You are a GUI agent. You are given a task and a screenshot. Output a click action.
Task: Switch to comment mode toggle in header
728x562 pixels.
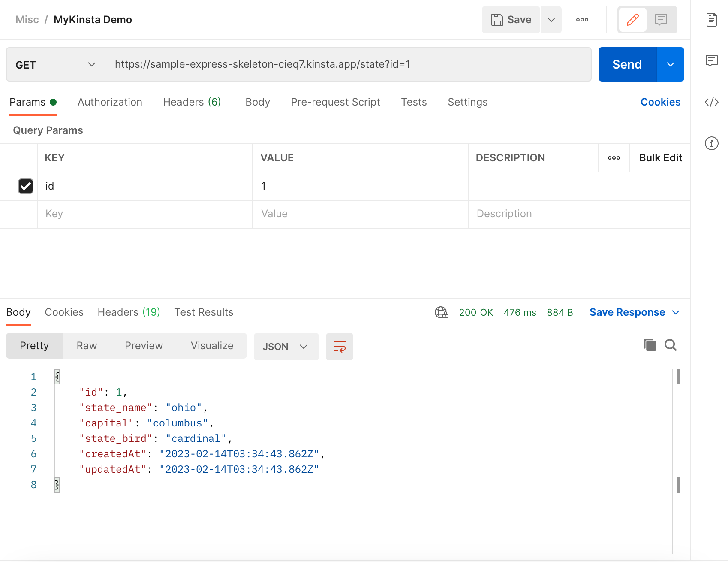coord(661,20)
